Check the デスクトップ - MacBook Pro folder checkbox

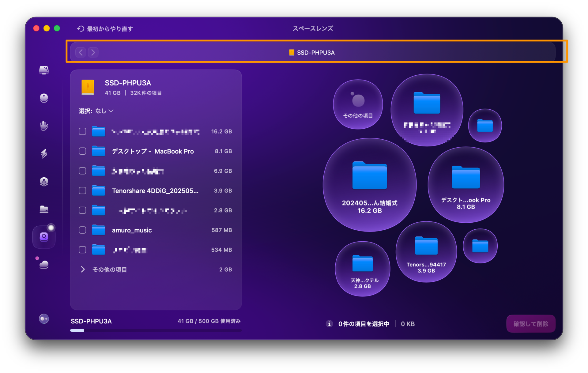[x=82, y=151]
